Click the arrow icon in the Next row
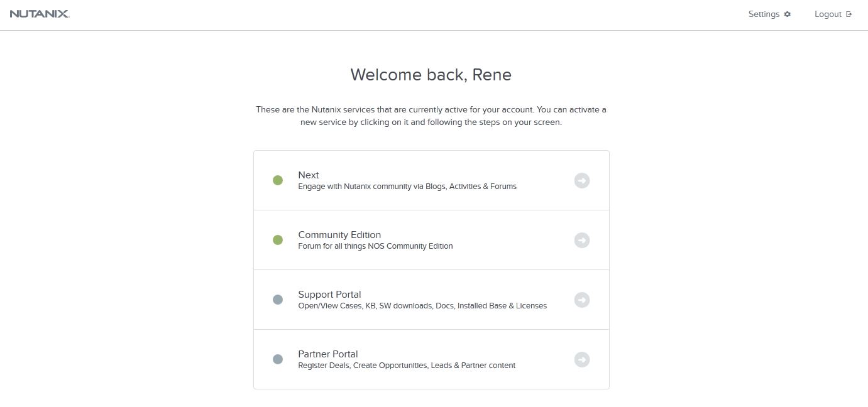 click(x=582, y=181)
